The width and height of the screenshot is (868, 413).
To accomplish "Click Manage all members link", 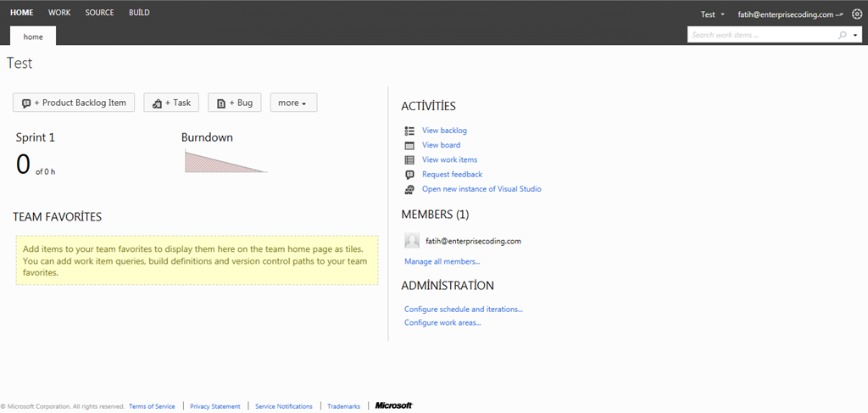I will click(x=442, y=261).
